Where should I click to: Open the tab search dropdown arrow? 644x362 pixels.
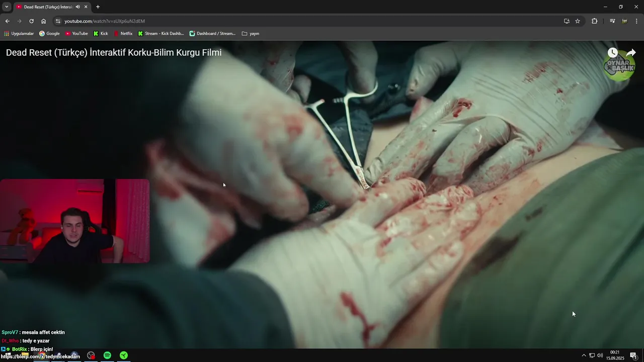[x=7, y=7]
